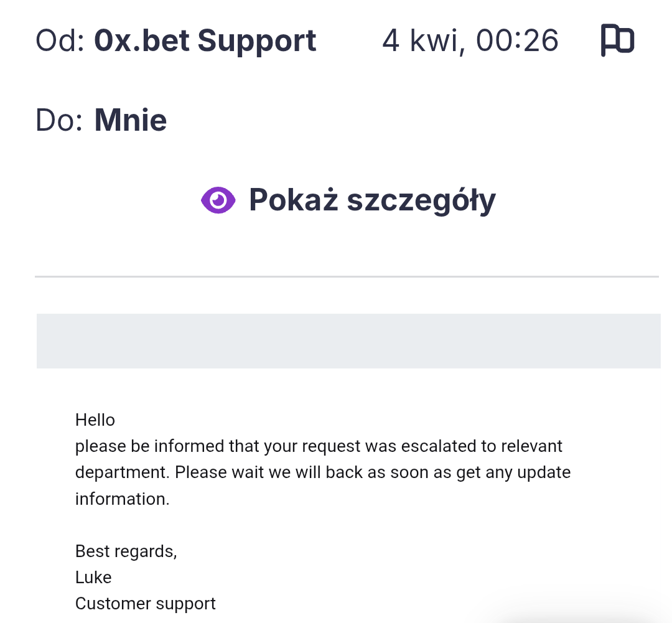
Task: Click the phrase "please be informed"
Action: [x=149, y=446]
